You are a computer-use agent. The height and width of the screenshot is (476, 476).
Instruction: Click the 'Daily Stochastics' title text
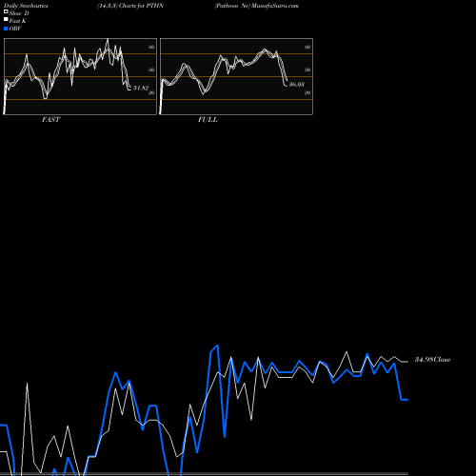pos(26,6)
